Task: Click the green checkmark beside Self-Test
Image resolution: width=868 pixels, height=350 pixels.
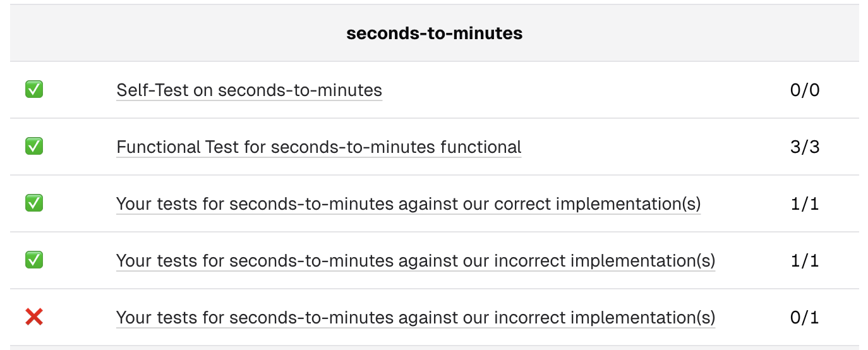Action: [x=34, y=90]
